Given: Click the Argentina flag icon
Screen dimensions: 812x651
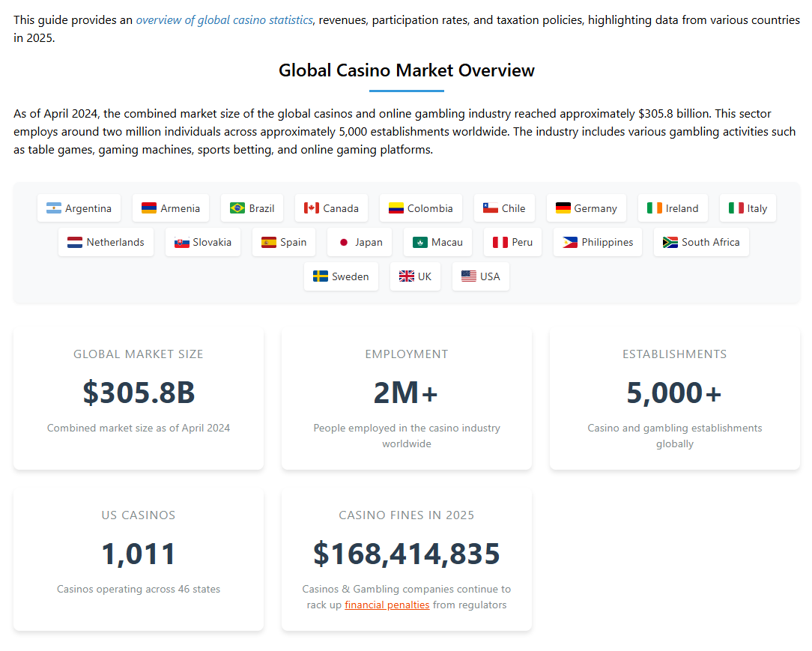Looking at the screenshot, I should [x=53, y=208].
